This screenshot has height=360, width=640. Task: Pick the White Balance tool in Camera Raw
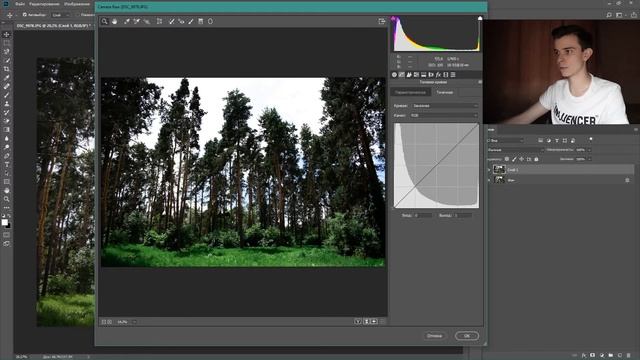pos(127,21)
